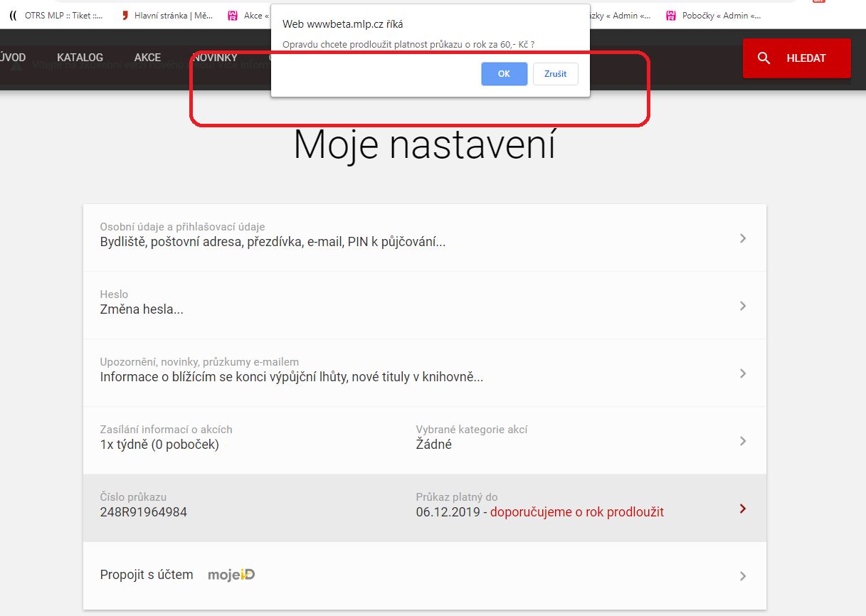Click the mojeID logo
Image resolution: width=866 pixels, height=616 pixels.
(x=231, y=575)
